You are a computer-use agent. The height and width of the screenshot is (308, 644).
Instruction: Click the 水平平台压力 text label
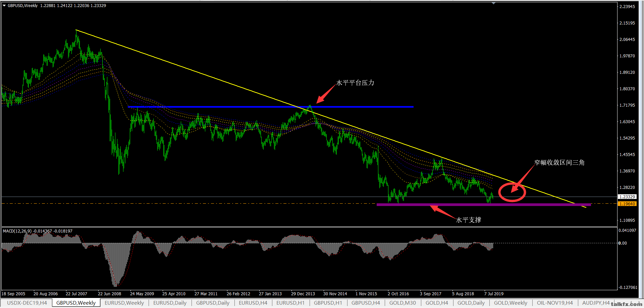[x=355, y=83]
